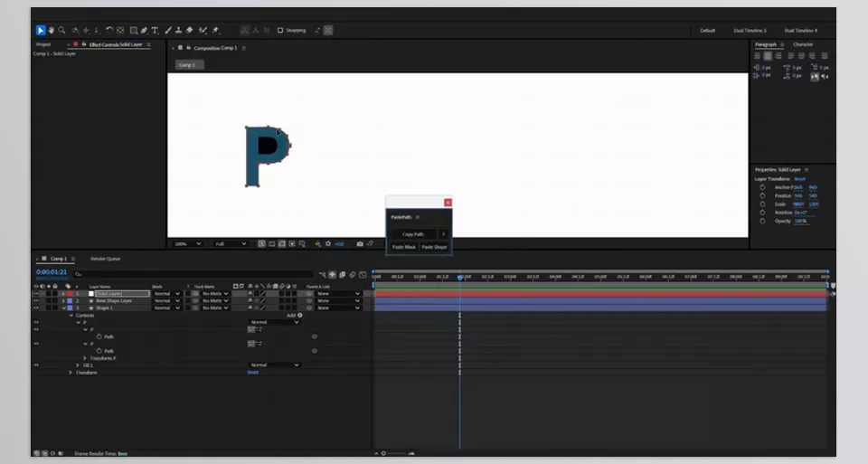Hide the Solid Layer with eye icon
868x464 pixels.
pos(36,293)
